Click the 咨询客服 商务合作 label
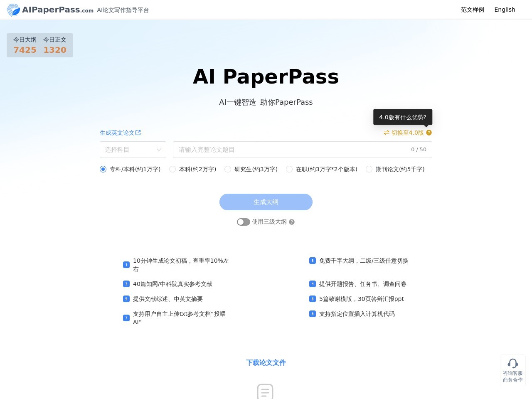Screen dimensions: 532x399 (x=513, y=377)
